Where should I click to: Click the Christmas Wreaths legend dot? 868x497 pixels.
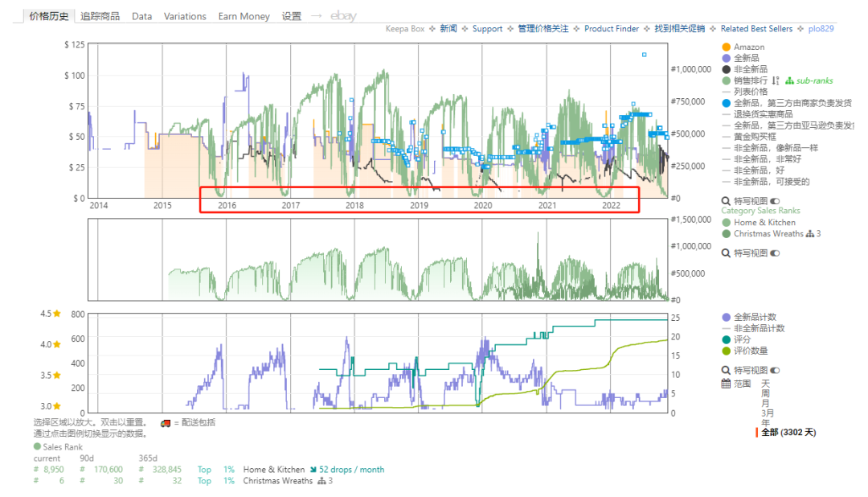[x=727, y=234]
